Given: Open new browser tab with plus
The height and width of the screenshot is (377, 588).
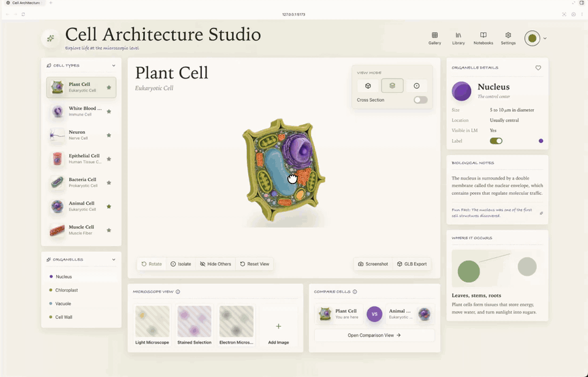Looking at the screenshot, I should [x=50, y=3].
